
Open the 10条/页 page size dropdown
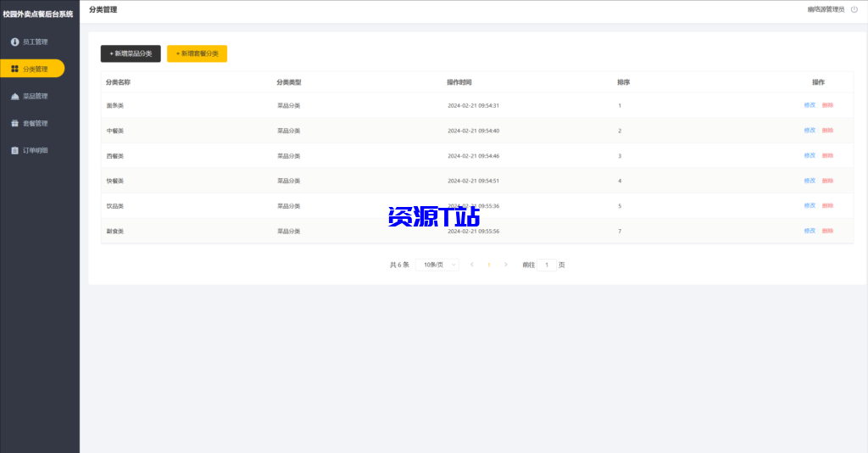[x=437, y=265]
